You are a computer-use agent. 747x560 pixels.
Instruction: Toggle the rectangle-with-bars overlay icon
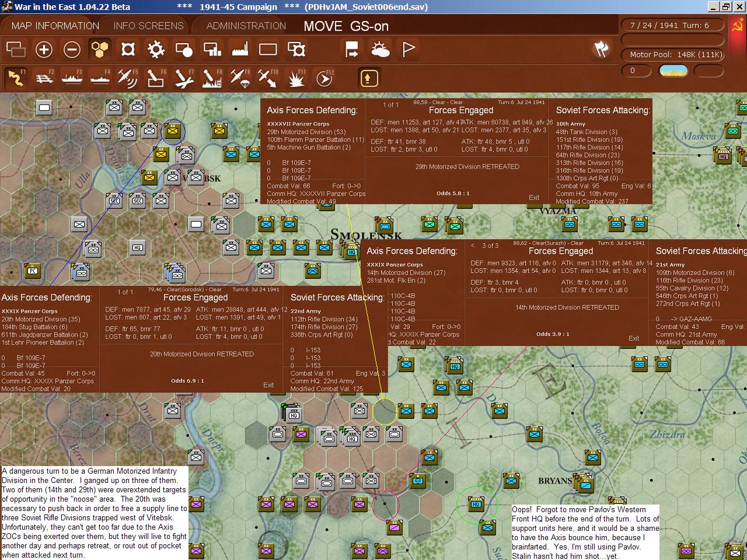(x=212, y=50)
